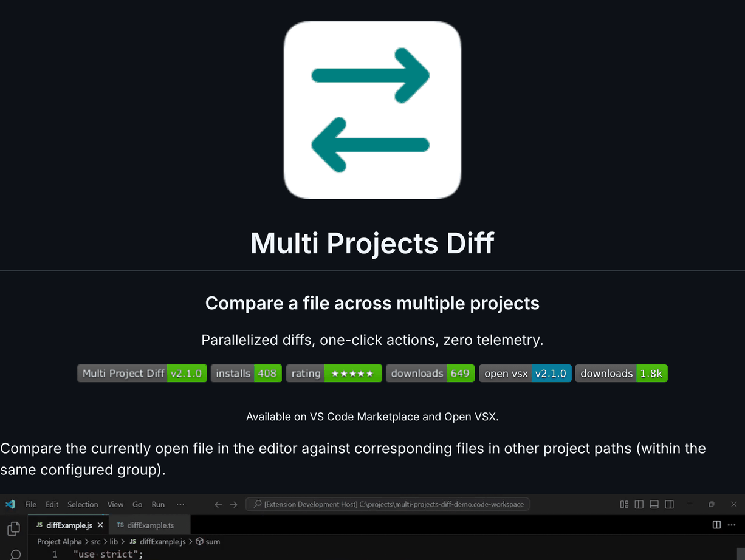
Task: Open the Run menu
Action: pyautogui.click(x=158, y=504)
